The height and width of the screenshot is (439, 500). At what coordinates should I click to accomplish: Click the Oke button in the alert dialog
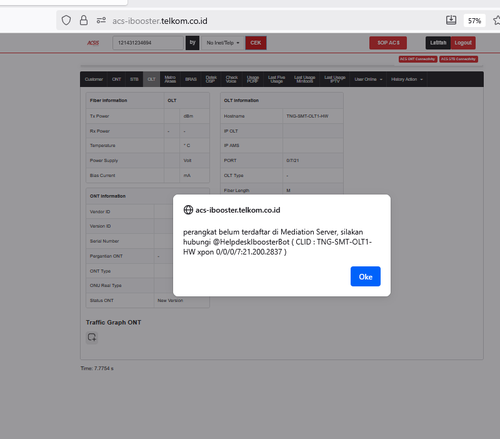coord(365,276)
